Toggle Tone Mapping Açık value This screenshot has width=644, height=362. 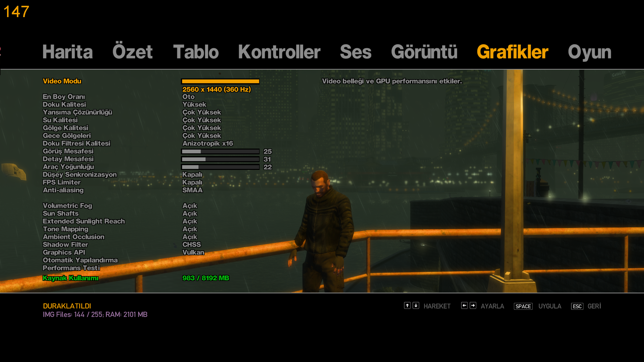coord(190,229)
